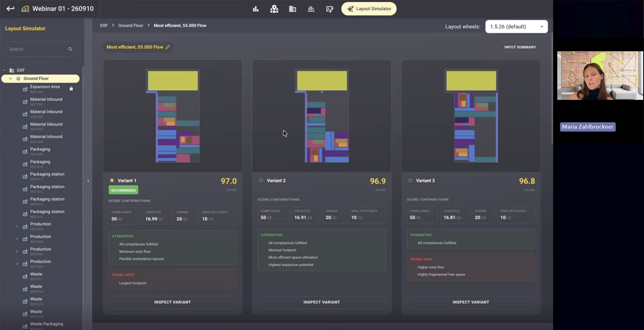Edit the scenario name with the pencil icon
Screen dimensions: 644x330
click(x=168, y=47)
